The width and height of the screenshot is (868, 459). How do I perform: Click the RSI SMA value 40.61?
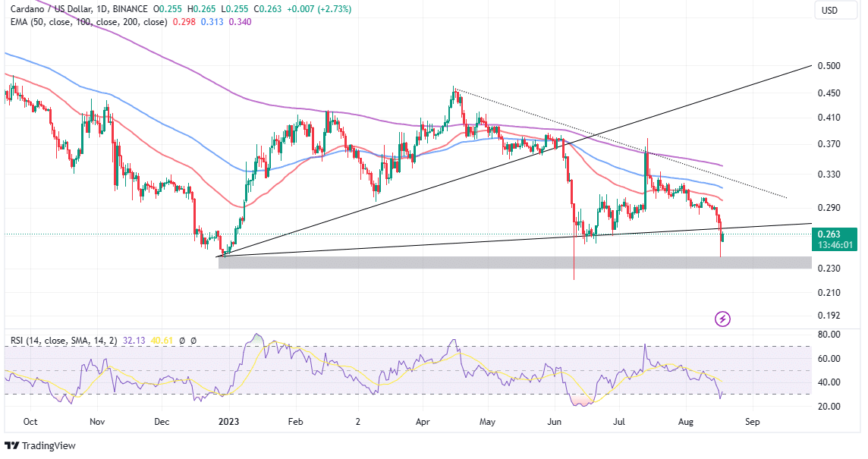click(x=159, y=341)
